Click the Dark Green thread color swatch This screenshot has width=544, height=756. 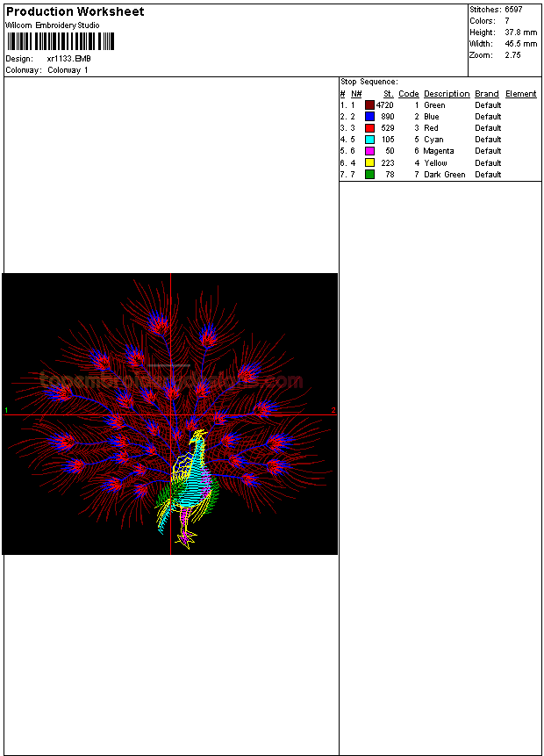(369, 175)
